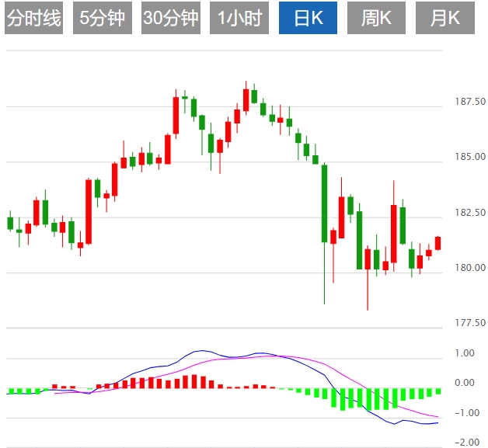Click the −1.00 MACD axis label
488x448 pixels.
467,413
